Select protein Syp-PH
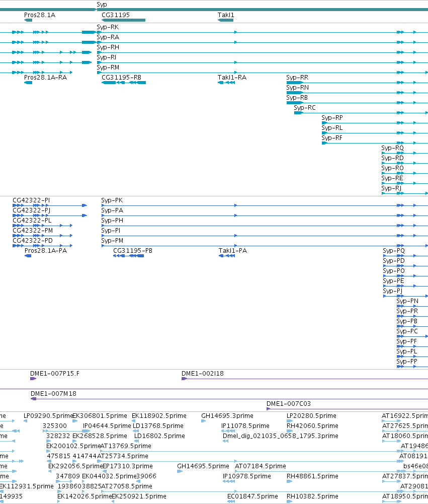Viewport: 428px width, 504px height. (x=112, y=221)
